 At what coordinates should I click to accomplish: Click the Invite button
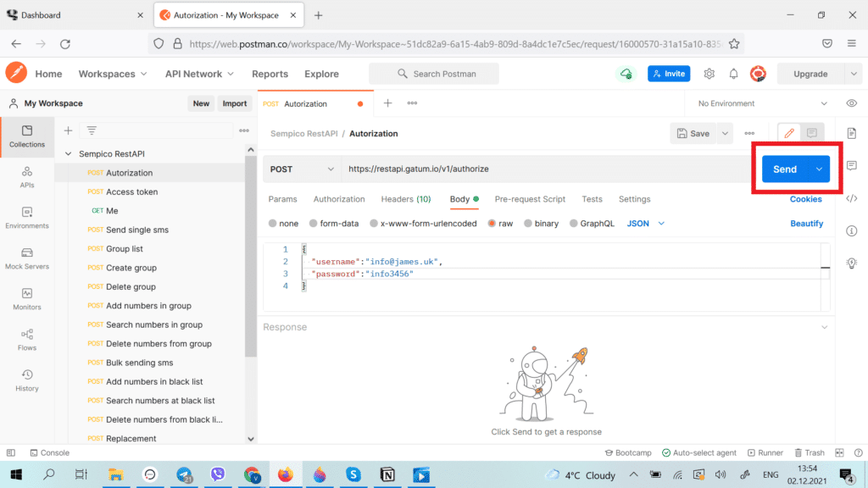pos(669,74)
